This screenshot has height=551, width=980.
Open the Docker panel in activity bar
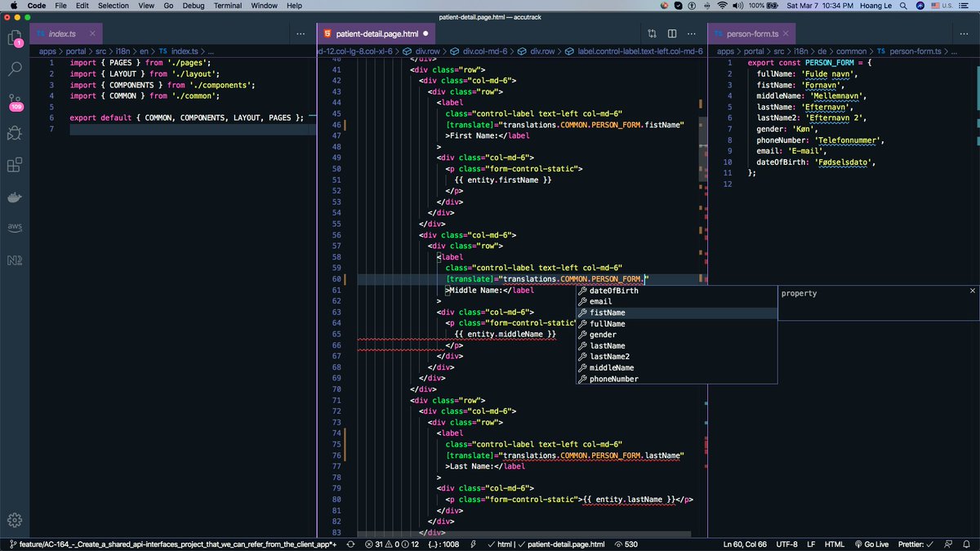pyautogui.click(x=15, y=198)
